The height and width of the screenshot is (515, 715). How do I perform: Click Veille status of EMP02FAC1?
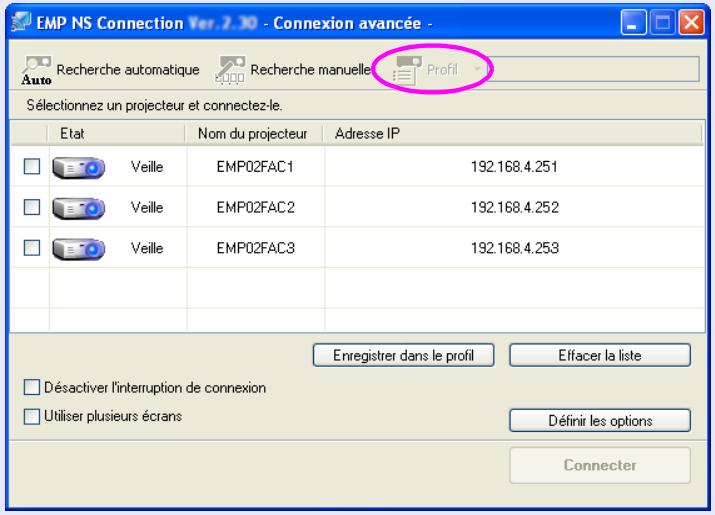point(147,167)
